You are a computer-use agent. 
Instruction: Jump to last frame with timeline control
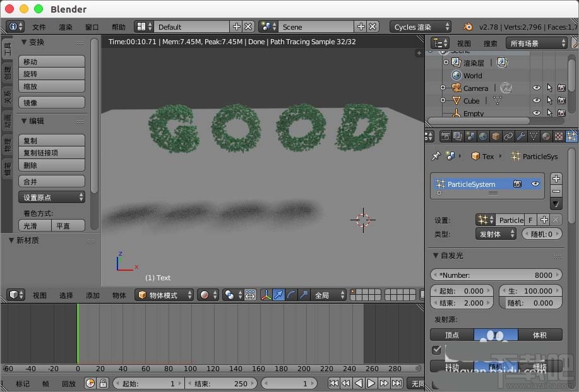(x=397, y=383)
